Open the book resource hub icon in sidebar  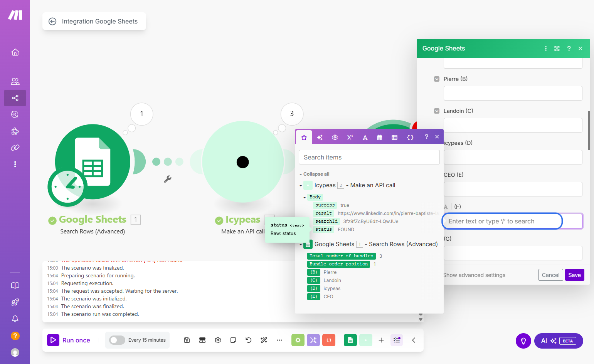(x=15, y=285)
